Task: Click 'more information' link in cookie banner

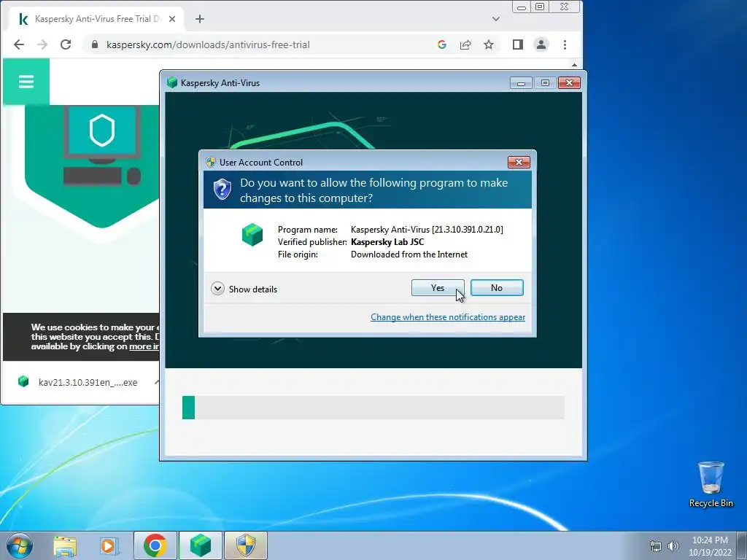Action: coord(144,346)
